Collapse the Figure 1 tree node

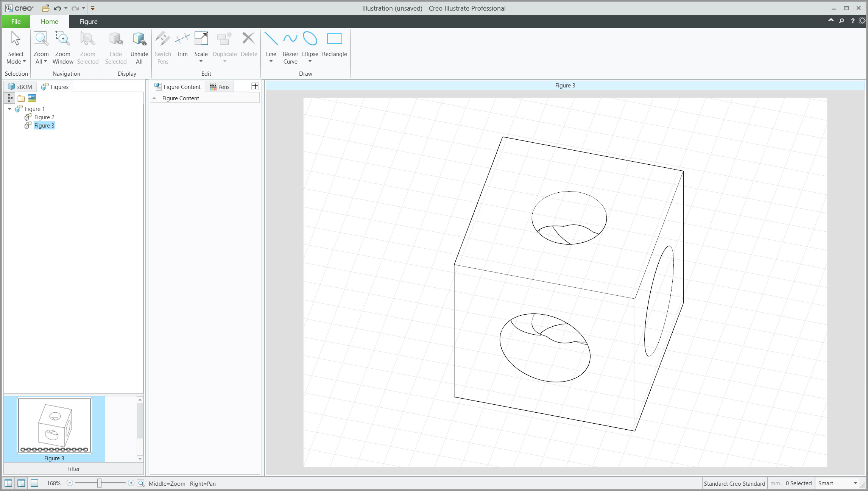(9, 109)
